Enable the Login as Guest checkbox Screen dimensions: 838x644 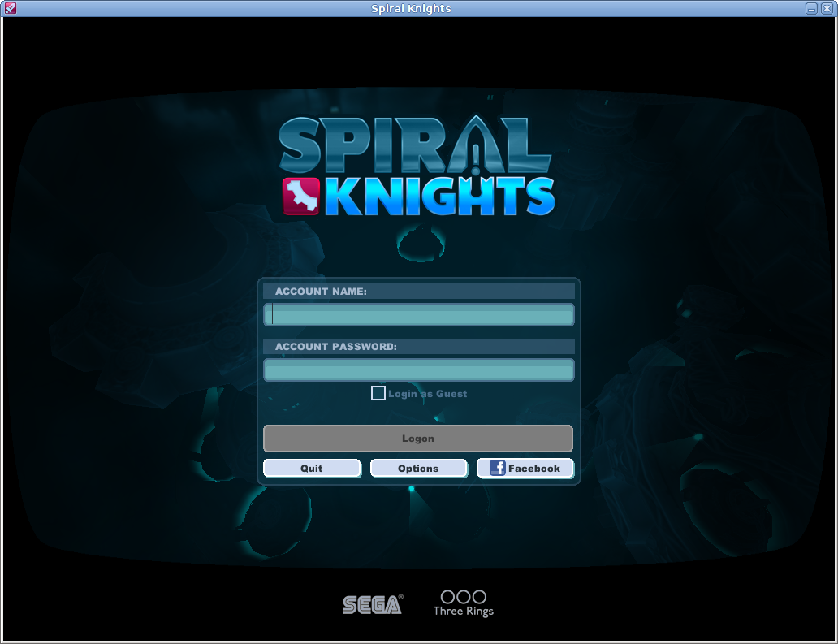378,393
